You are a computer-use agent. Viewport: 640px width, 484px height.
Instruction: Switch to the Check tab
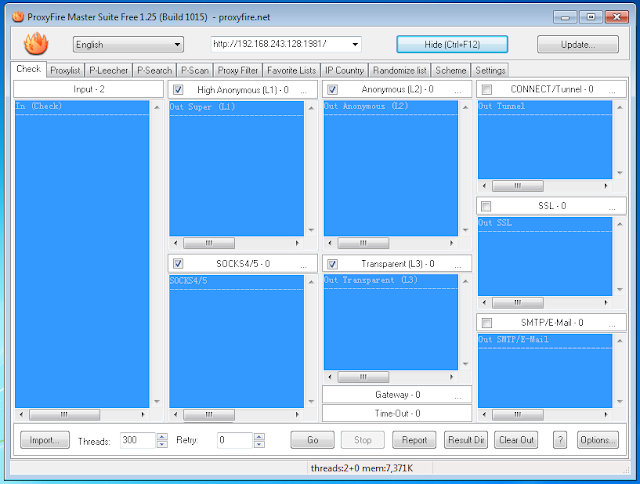coord(29,69)
